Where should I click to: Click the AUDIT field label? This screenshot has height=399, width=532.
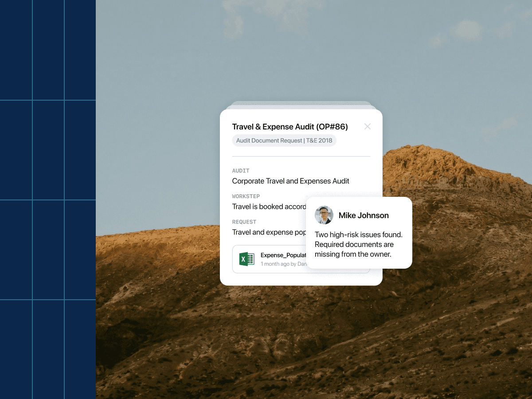click(241, 171)
